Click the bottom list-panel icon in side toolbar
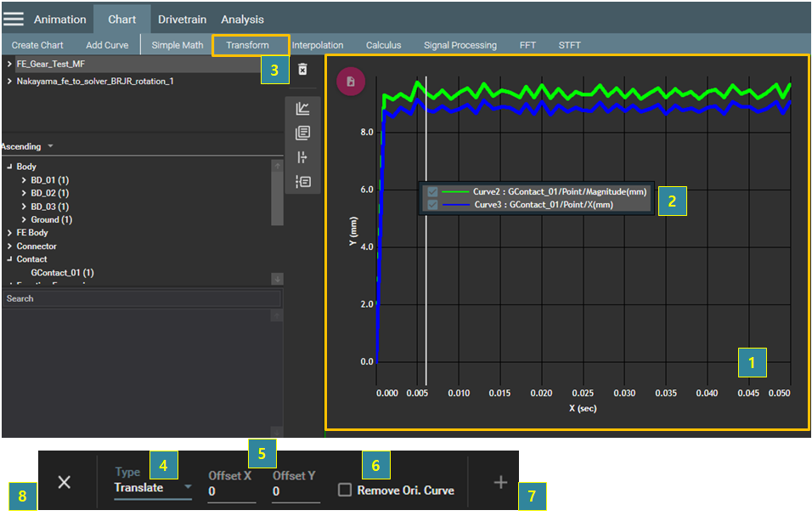 pyautogui.click(x=302, y=181)
